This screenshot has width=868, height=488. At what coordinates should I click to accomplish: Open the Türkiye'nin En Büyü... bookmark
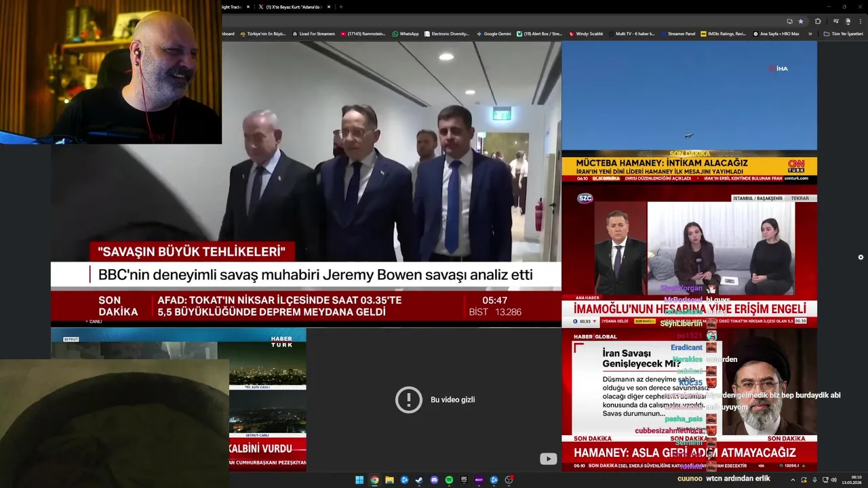click(x=262, y=33)
